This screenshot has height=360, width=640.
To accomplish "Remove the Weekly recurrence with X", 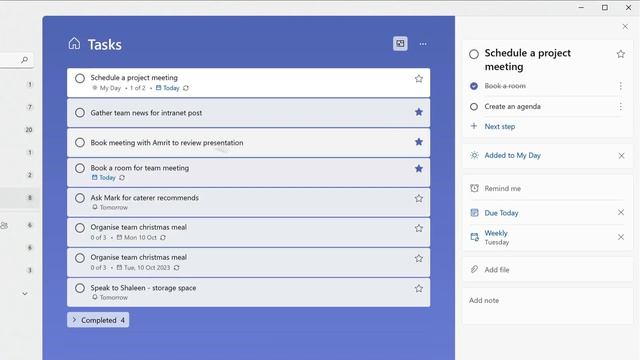I will [621, 237].
